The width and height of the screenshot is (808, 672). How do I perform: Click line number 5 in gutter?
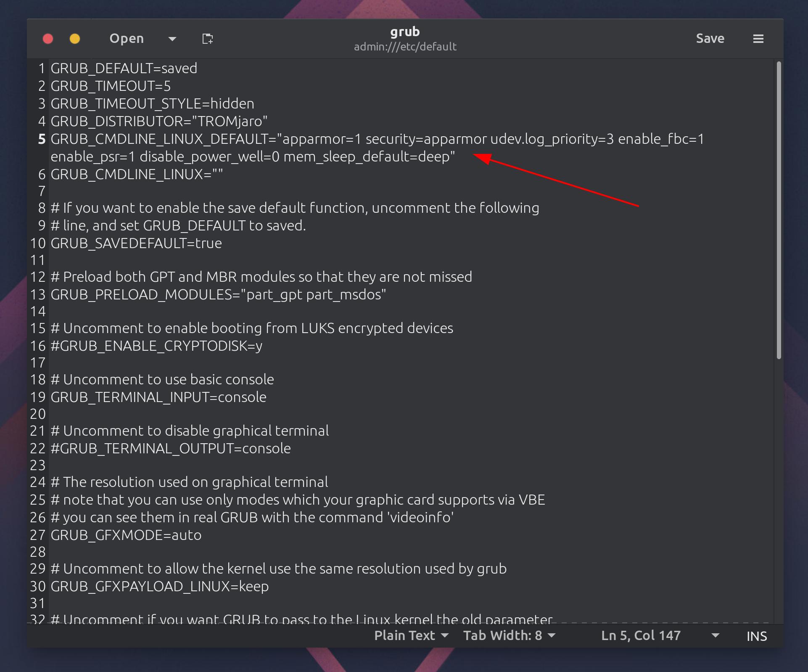point(42,139)
